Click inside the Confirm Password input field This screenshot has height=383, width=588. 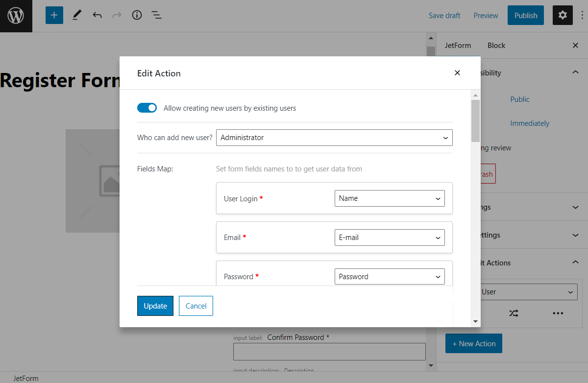point(329,351)
